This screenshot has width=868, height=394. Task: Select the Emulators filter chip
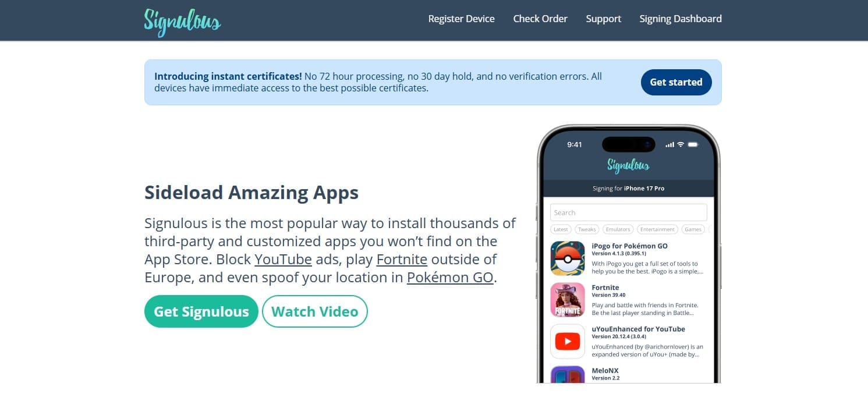pos(618,229)
